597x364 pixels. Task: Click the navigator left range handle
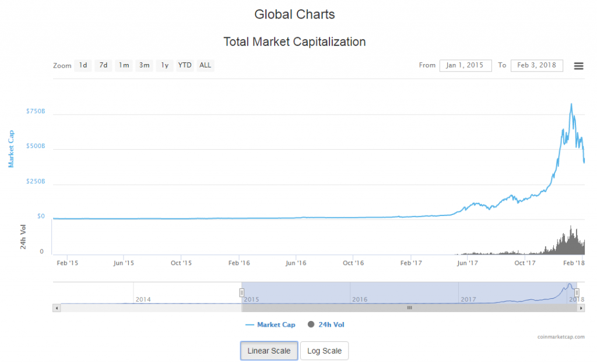tap(241, 292)
